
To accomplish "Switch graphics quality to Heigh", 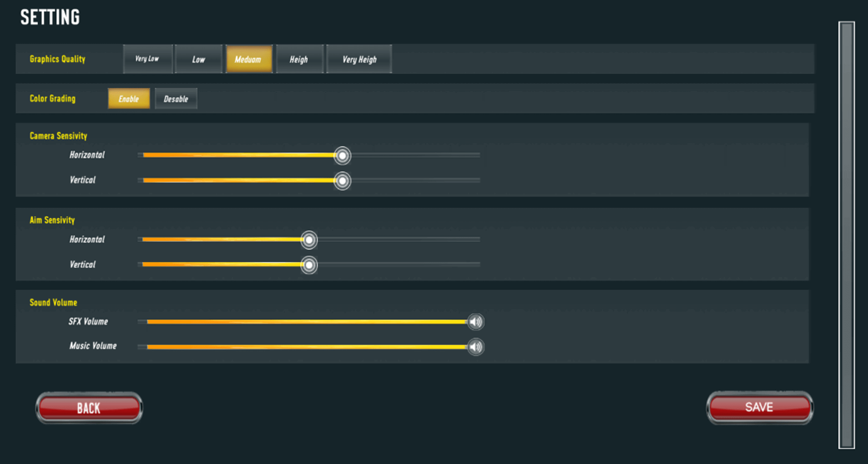I will (x=299, y=59).
